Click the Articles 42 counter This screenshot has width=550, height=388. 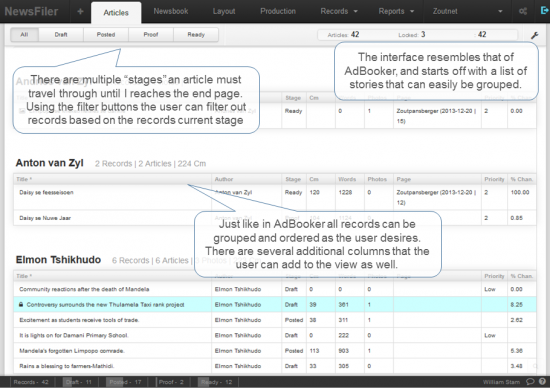coord(343,34)
